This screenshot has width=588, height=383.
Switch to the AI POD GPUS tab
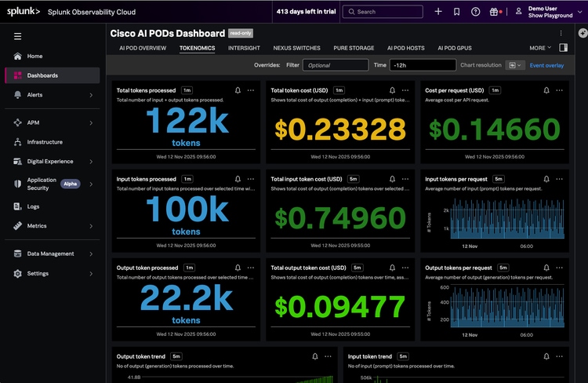455,48
